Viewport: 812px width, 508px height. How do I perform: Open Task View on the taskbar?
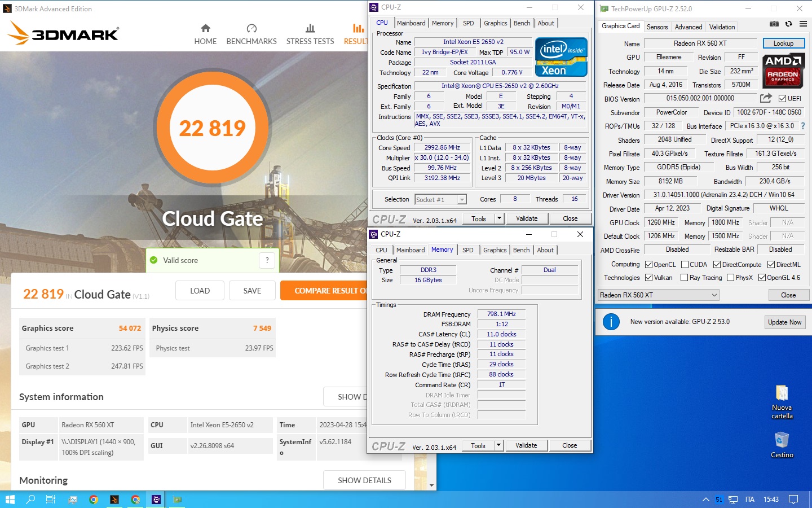coord(51,500)
